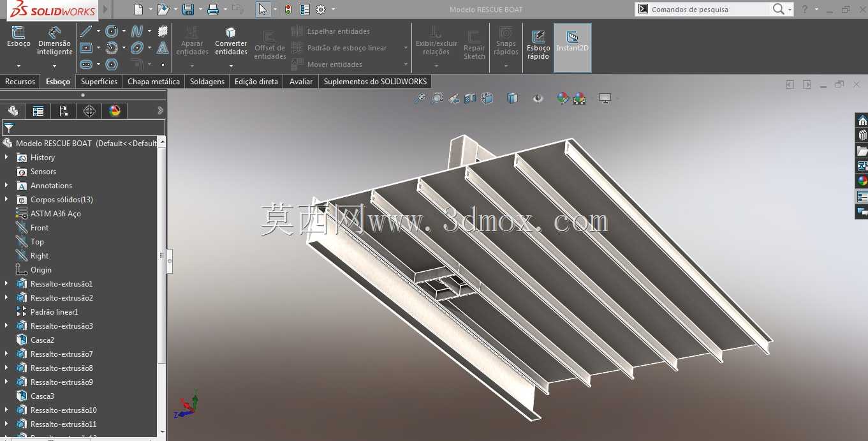
Task: Expand the History tree node
Action: (6, 157)
